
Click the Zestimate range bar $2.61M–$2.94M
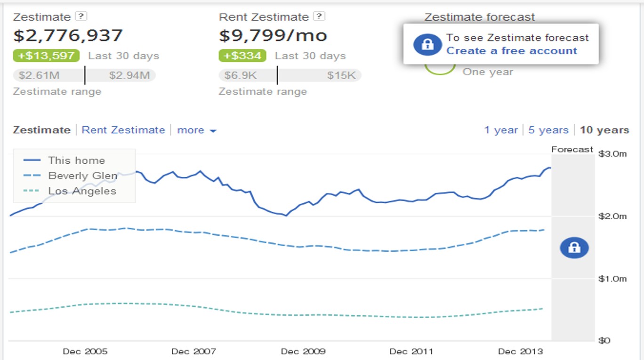point(84,75)
